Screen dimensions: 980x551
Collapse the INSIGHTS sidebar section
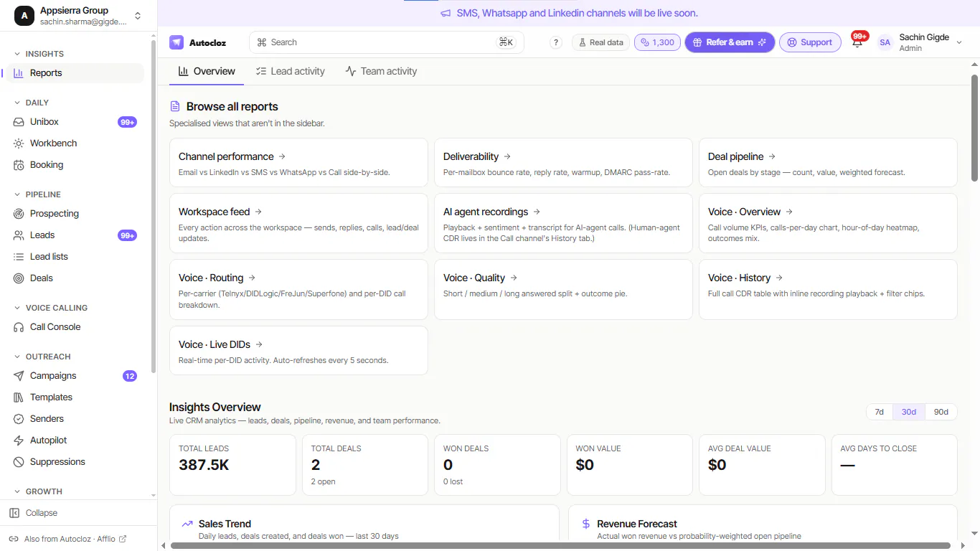pyautogui.click(x=39, y=54)
